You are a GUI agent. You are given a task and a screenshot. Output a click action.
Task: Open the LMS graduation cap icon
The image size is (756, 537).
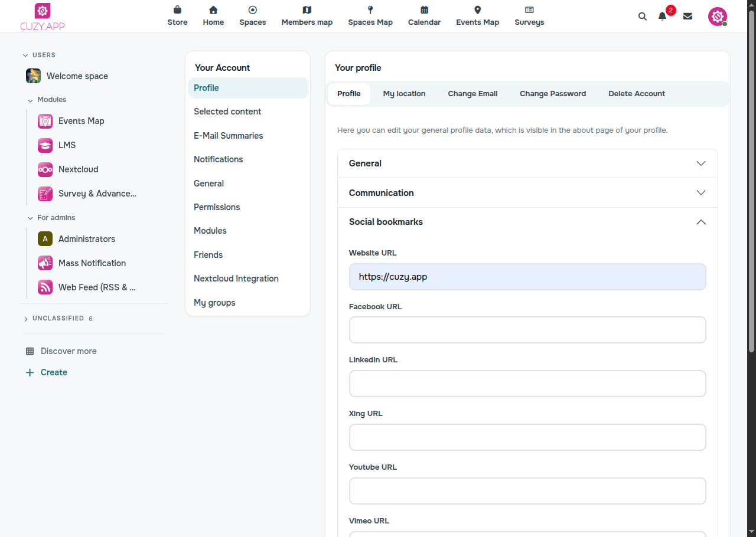(x=45, y=145)
